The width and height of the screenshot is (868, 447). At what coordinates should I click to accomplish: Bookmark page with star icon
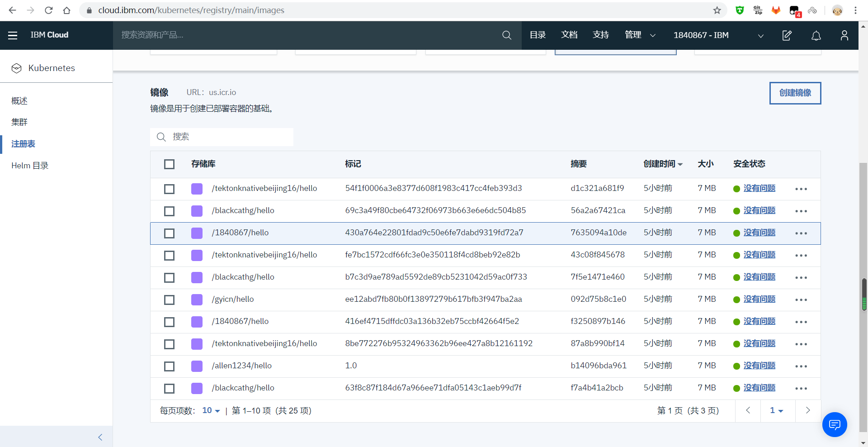point(717,10)
